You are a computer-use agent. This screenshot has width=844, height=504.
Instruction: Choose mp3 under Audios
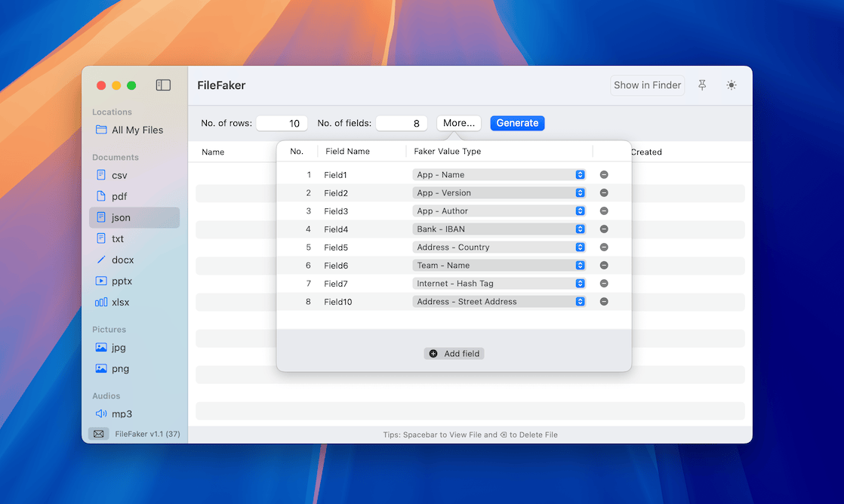(134, 413)
